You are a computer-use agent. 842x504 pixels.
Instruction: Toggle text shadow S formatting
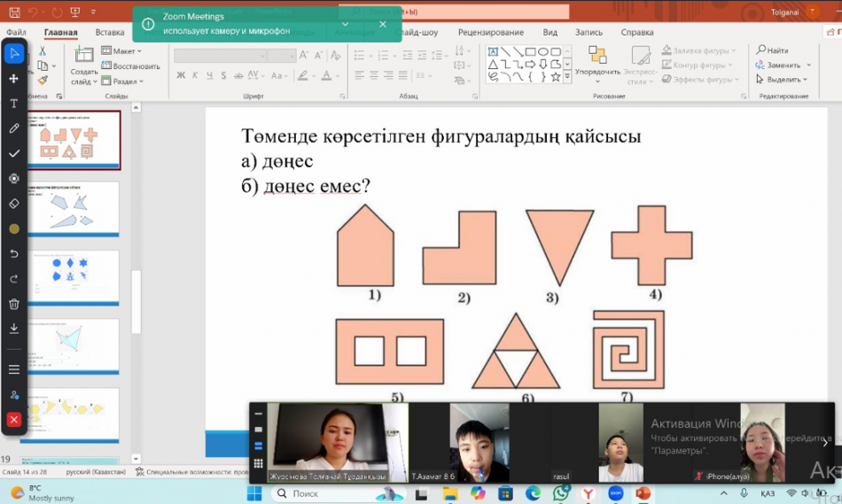click(223, 75)
